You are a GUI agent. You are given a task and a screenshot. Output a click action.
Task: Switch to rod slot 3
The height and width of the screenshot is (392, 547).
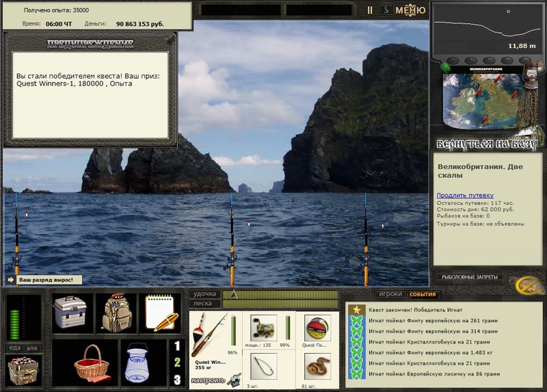[x=177, y=380]
